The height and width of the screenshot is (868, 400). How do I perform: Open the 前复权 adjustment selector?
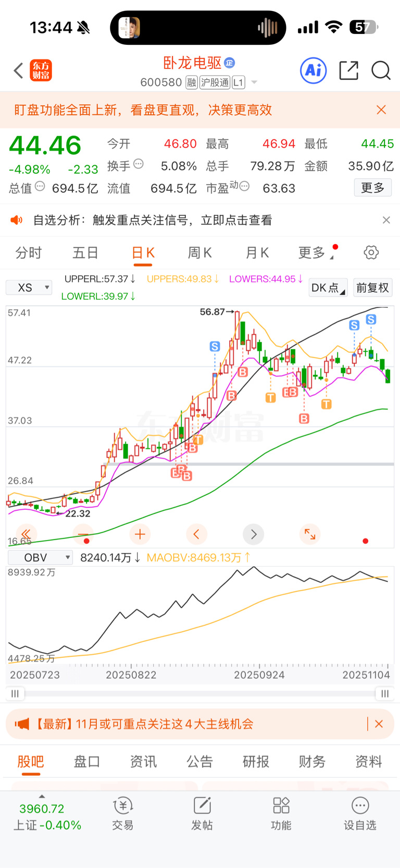tap(372, 288)
